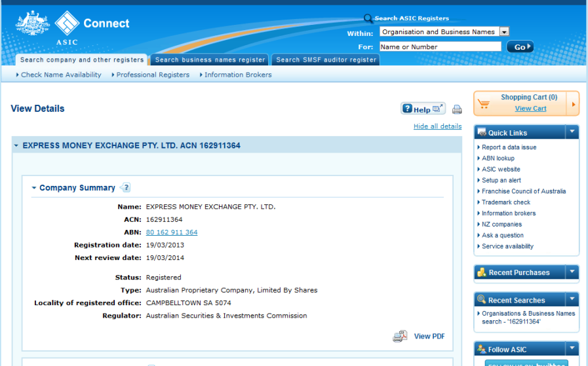588x366 pixels.
Task: Click the Search ASIC Registers magnifier icon
Action: point(368,19)
